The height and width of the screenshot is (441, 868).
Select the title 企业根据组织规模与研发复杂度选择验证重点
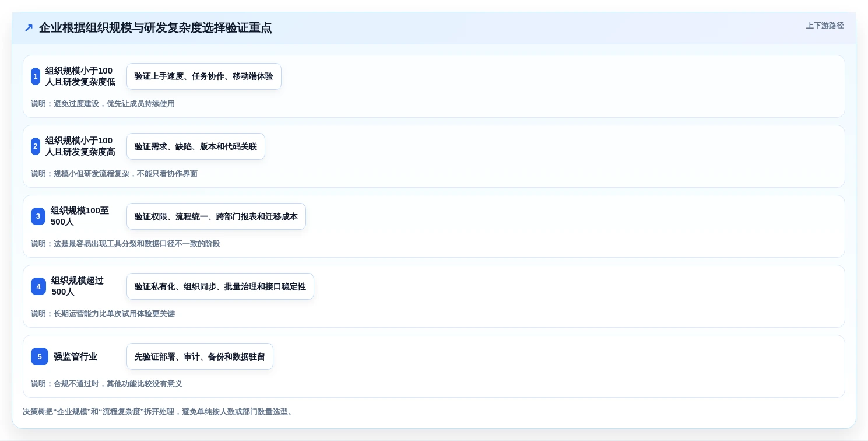155,27
